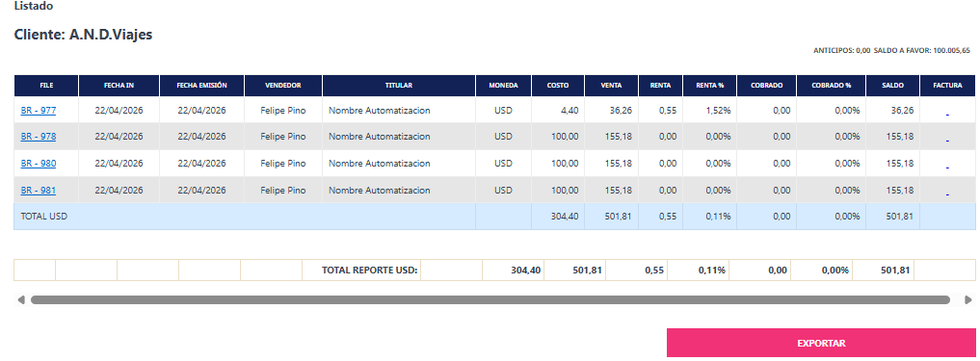Click Felipe Pino in BR - 978 row
Viewport: 980px width, 361px height.
click(x=283, y=137)
